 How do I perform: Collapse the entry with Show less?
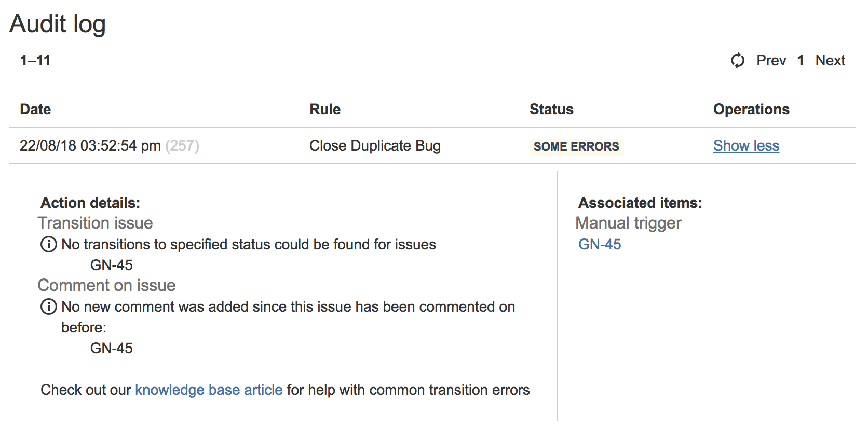point(745,146)
